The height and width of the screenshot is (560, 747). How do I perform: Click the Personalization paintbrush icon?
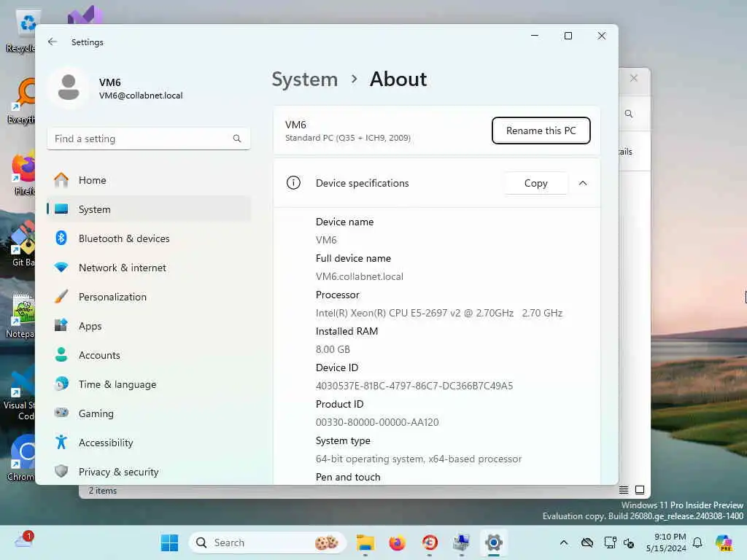[x=61, y=296]
